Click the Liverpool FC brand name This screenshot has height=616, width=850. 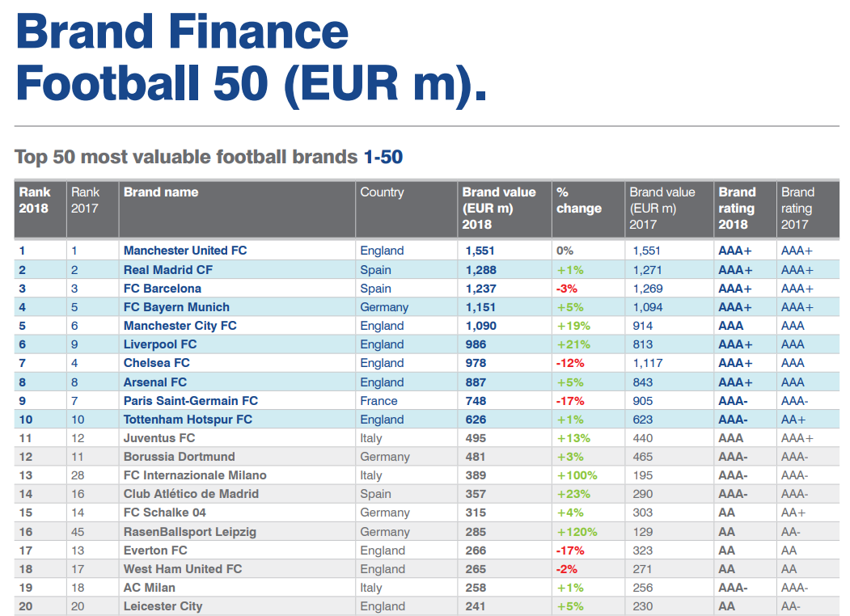pos(160,344)
